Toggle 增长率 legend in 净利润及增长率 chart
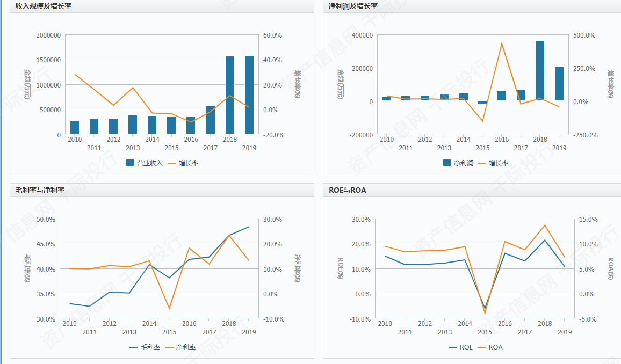Image resolution: width=621 pixels, height=364 pixels. [493, 163]
